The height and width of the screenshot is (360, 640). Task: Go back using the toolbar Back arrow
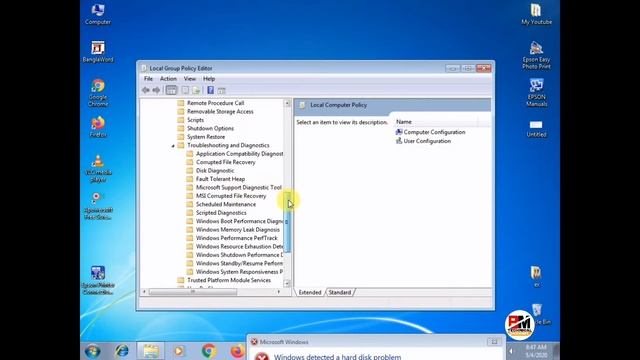click(x=146, y=90)
